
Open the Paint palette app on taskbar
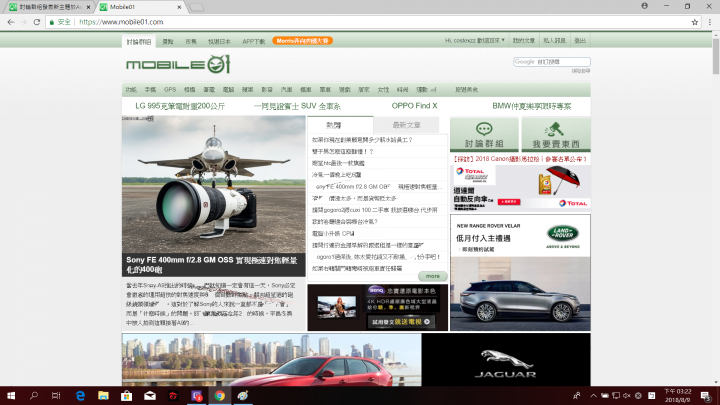coord(243,395)
